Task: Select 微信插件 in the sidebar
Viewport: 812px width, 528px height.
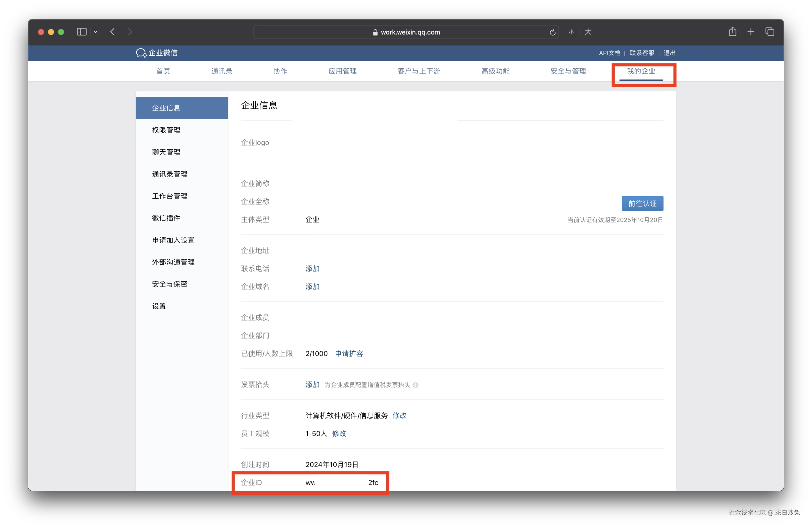Action: tap(182, 218)
